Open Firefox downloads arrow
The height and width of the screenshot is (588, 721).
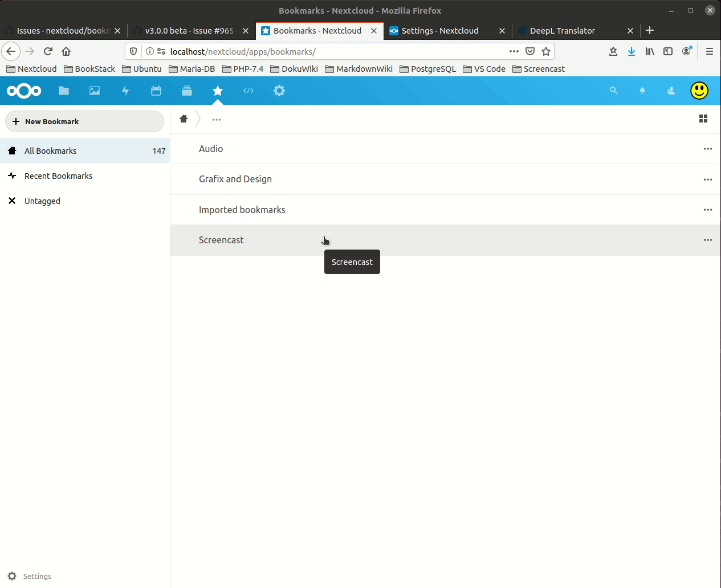click(632, 51)
